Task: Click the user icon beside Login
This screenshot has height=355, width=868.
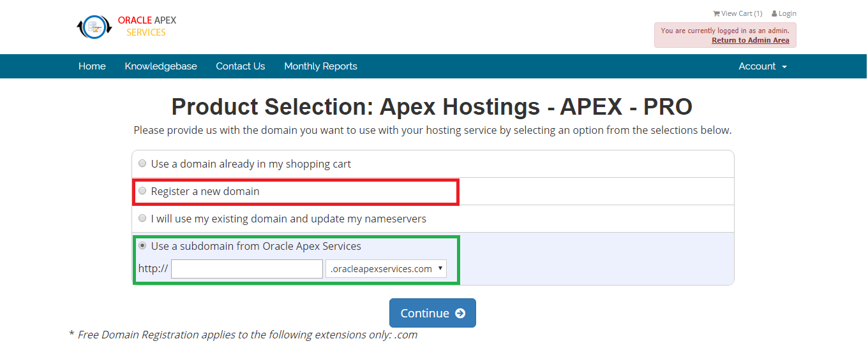Action: (774, 13)
